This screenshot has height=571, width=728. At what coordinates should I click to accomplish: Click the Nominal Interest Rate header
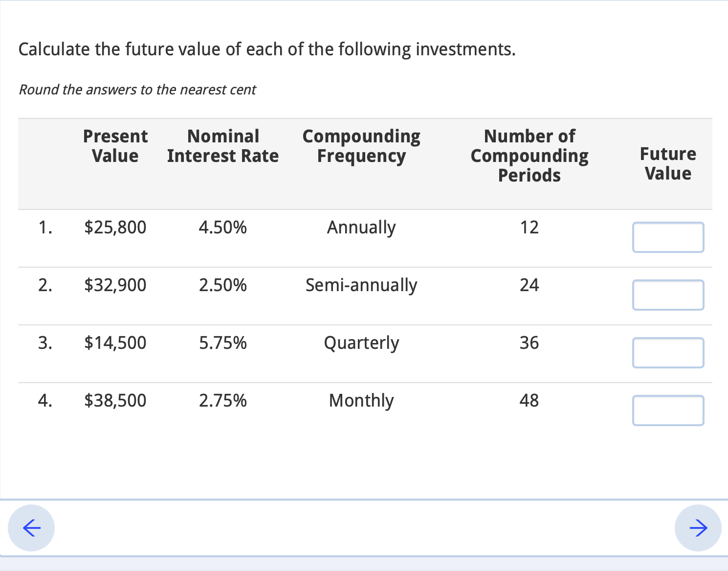pos(223,146)
